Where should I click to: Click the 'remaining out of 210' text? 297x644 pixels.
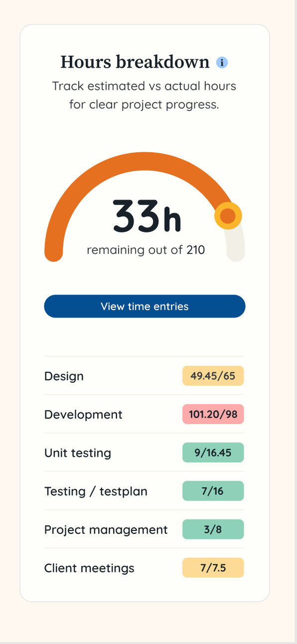point(146,250)
